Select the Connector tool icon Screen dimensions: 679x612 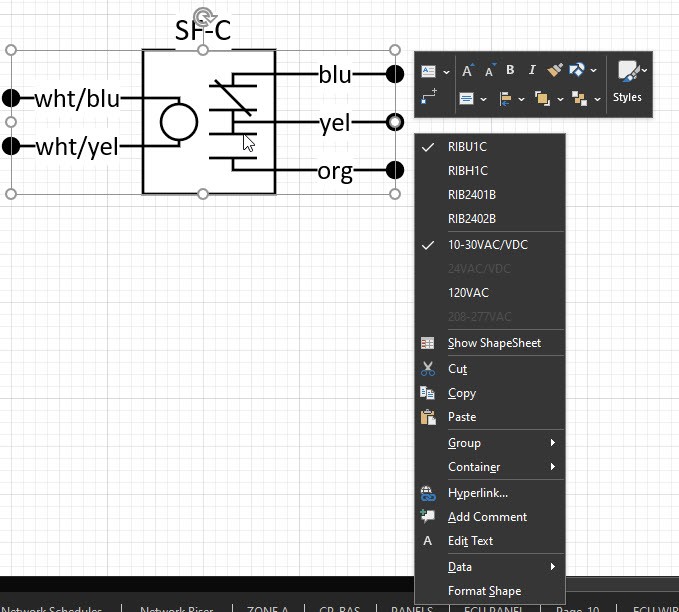(x=429, y=97)
